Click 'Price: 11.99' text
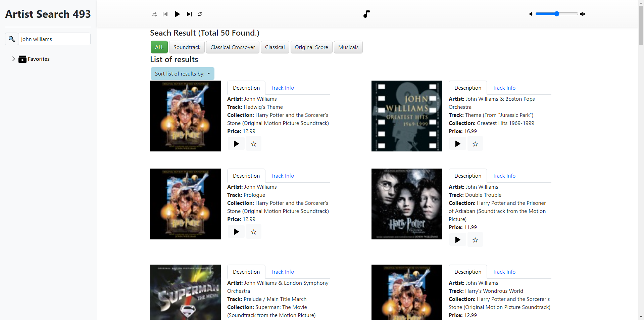 pos(463,227)
